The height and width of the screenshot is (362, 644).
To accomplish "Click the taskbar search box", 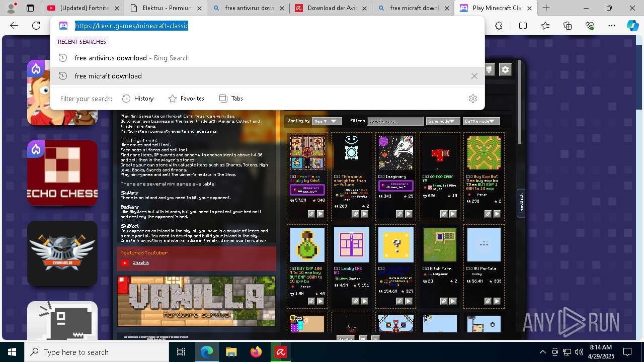I will tap(97, 352).
